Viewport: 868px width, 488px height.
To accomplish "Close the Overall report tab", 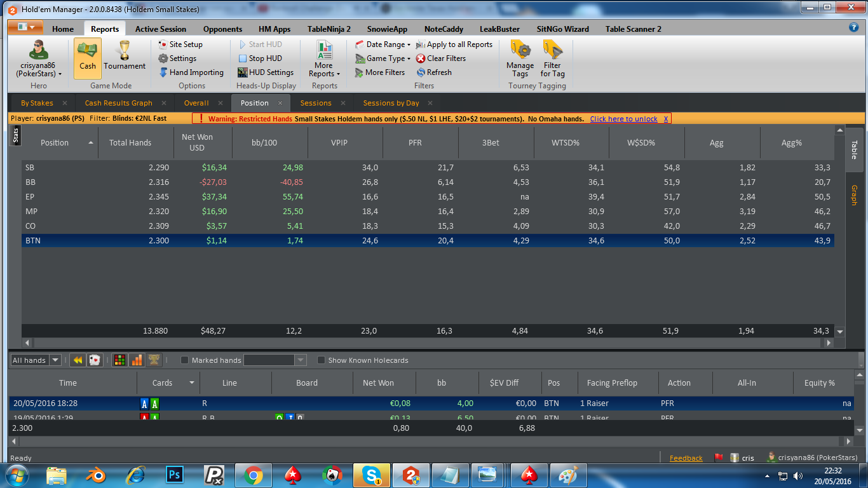I will click(x=220, y=103).
